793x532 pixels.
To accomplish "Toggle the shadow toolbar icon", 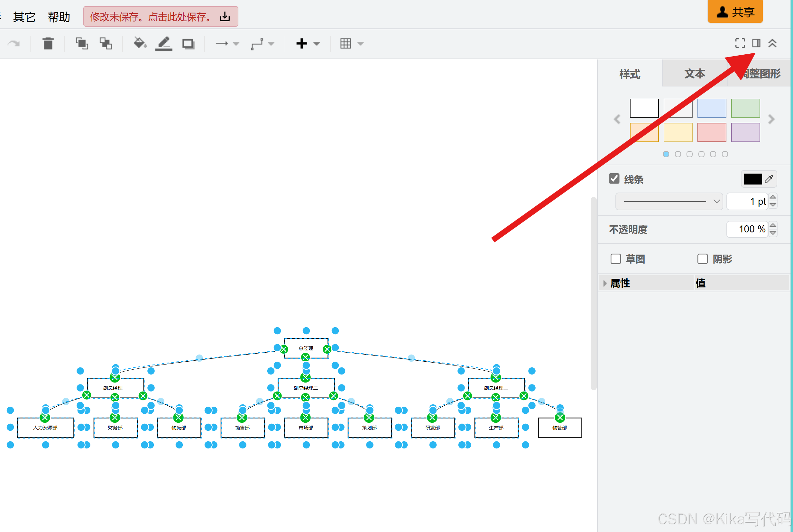I will [188, 43].
